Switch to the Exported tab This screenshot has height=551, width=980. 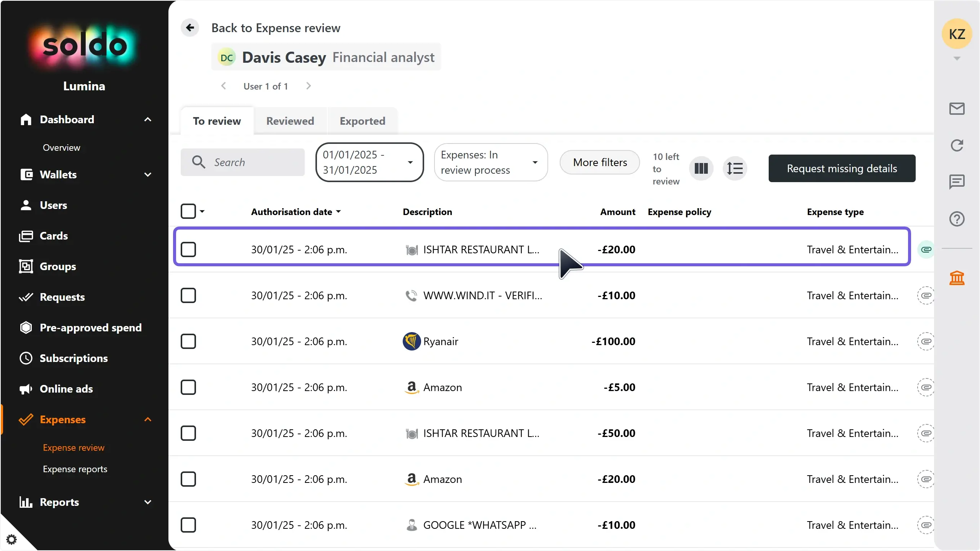[x=363, y=121]
